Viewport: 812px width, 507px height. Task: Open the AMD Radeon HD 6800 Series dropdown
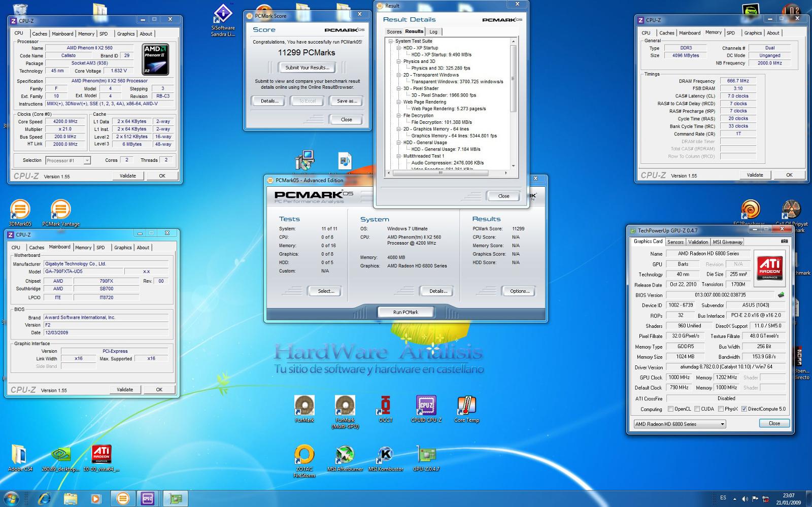680,424
